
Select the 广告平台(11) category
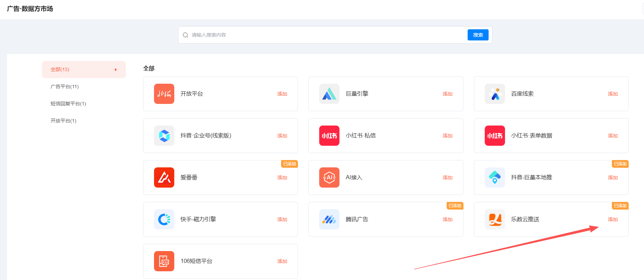click(65, 86)
